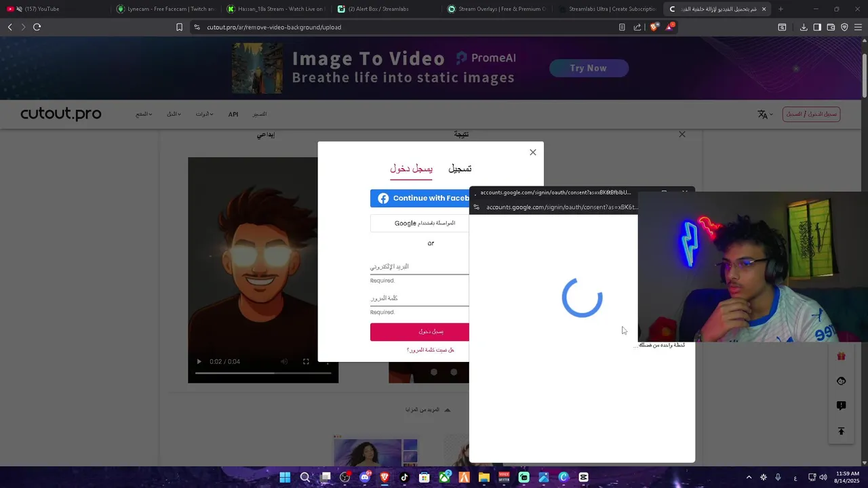The image size is (868, 488).
Task: Click Continue with Facebook button
Action: point(420,199)
